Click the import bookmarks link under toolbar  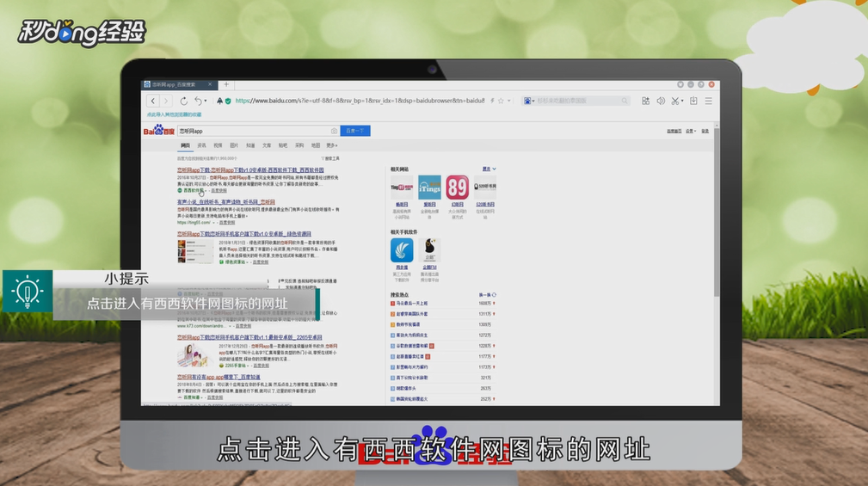(174, 114)
